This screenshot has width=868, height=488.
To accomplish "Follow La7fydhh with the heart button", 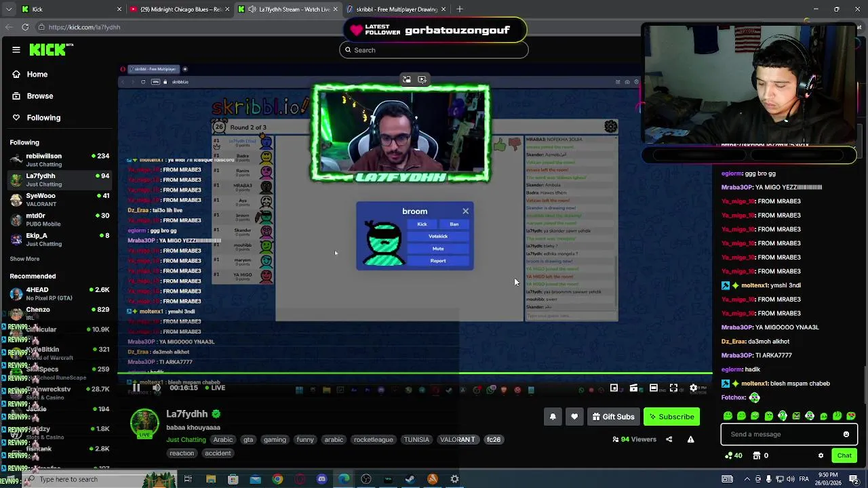I will click(x=574, y=417).
